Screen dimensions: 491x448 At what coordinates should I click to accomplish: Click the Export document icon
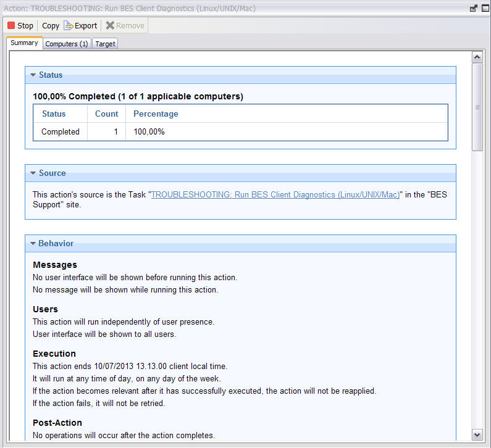69,25
